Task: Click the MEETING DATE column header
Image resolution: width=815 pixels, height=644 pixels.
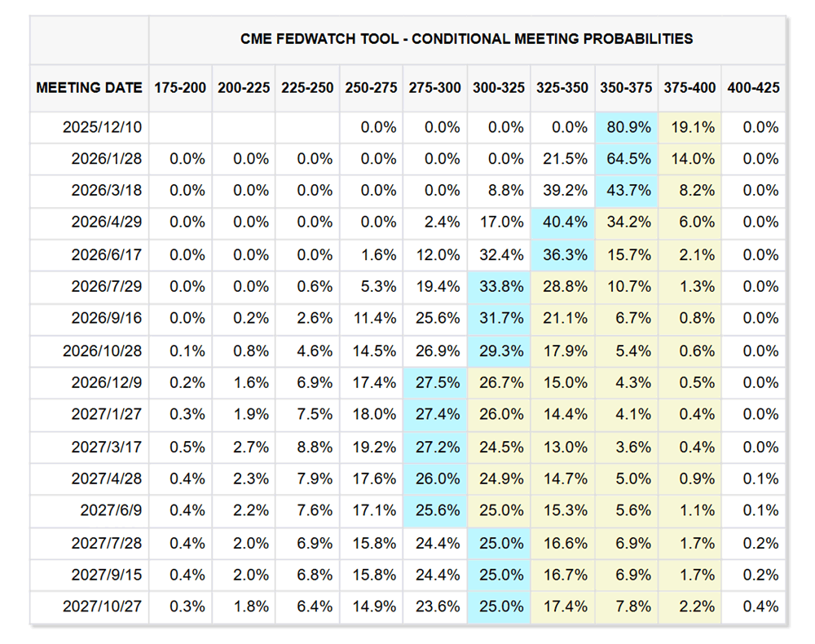Action: [89, 87]
